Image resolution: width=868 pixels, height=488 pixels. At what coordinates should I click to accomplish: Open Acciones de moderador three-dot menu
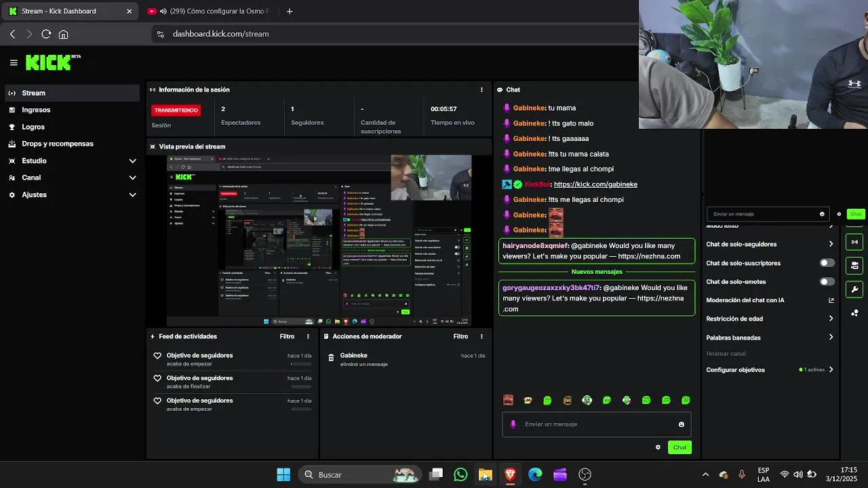click(481, 336)
